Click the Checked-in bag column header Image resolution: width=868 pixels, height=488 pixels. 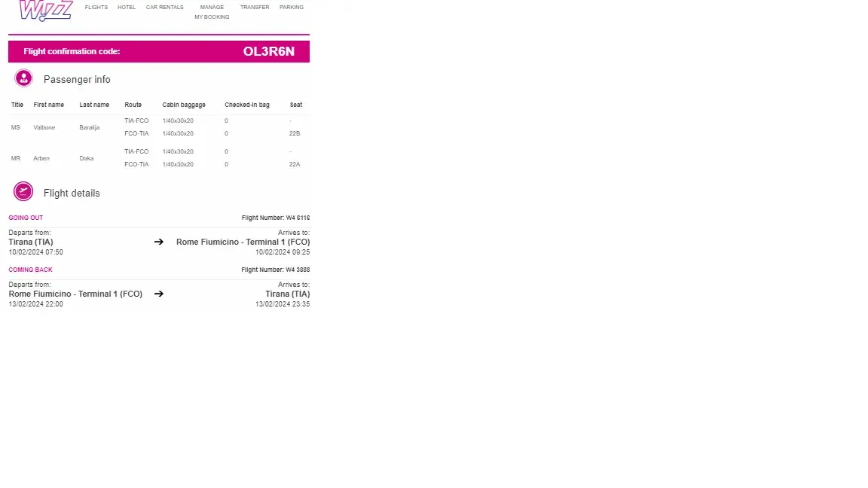tap(246, 105)
